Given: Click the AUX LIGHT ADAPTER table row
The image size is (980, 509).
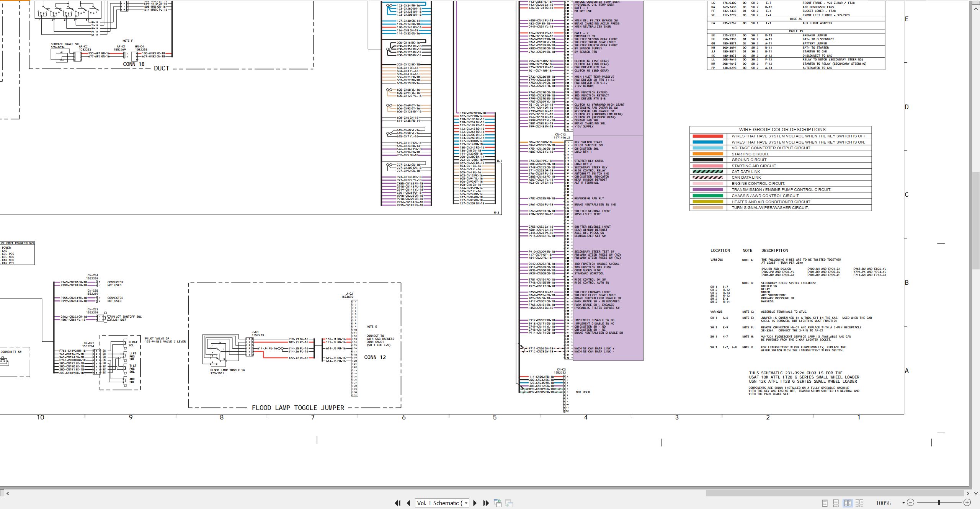Looking at the screenshot, I should click(796, 23).
